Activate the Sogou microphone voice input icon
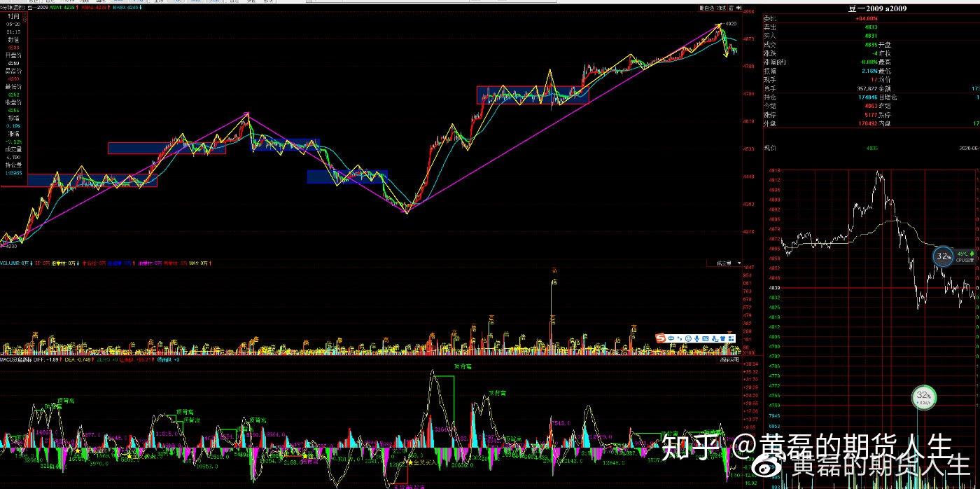Image resolution: width=980 pixels, height=489 pixels. pos(696,338)
